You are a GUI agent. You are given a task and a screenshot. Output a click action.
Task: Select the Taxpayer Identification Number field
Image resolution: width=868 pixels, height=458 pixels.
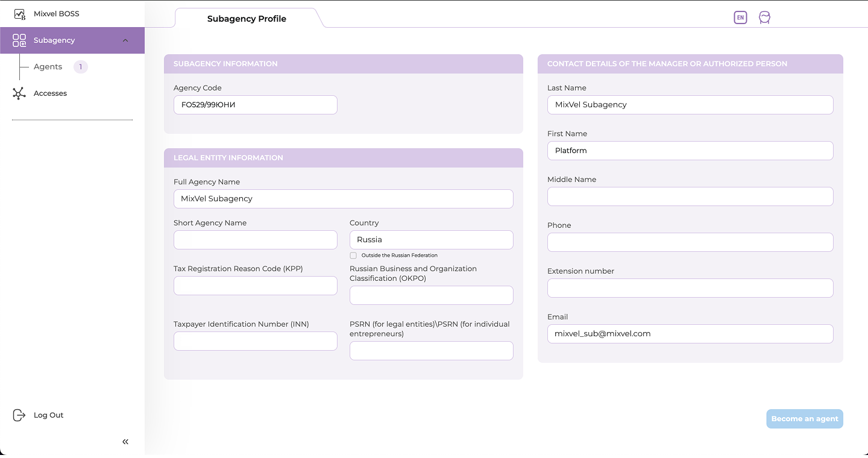pos(255,341)
